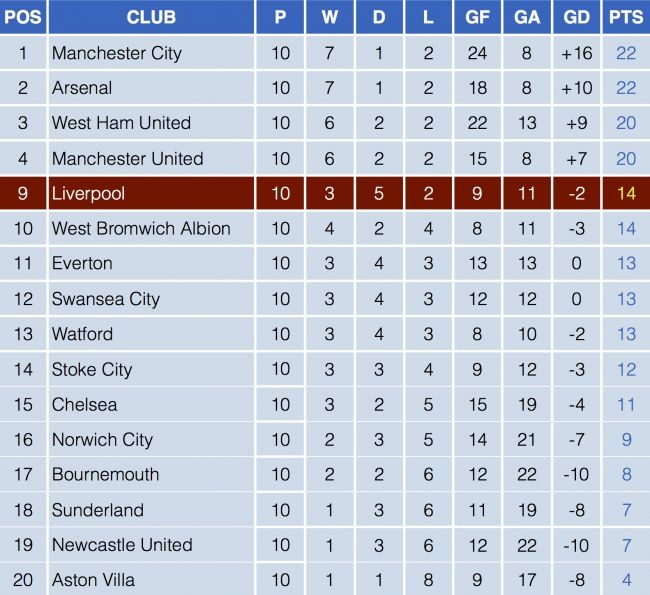This screenshot has width=650, height=595.
Task: Select Norwich City's 9 points value
Action: point(626,439)
